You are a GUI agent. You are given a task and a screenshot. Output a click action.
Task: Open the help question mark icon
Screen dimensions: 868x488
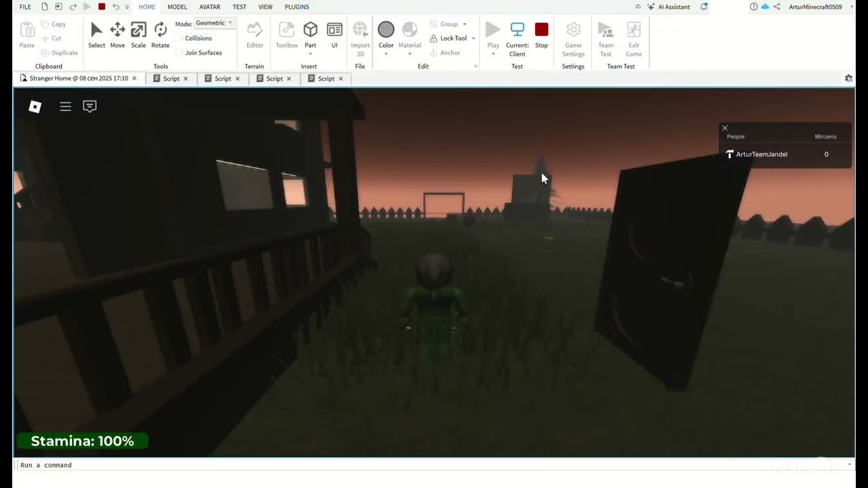tap(753, 7)
